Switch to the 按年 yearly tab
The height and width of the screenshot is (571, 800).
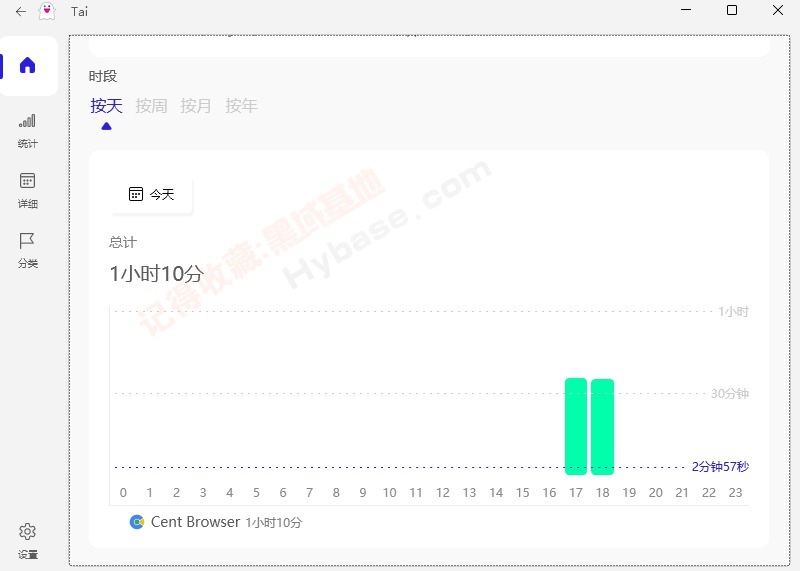pos(241,106)
